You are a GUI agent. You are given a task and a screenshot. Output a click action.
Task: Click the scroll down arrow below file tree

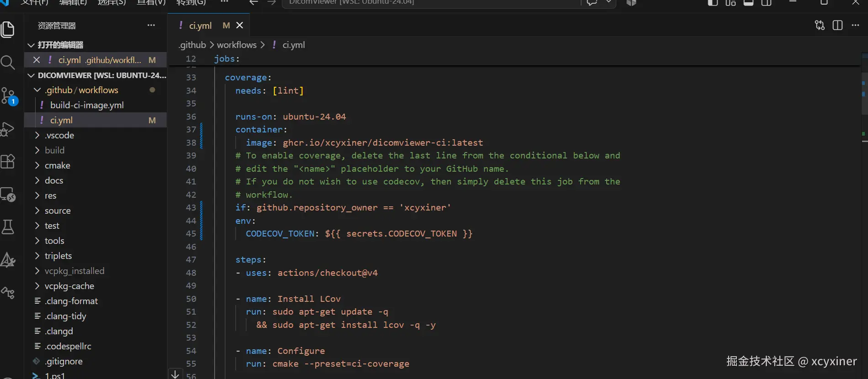click(175, 374)
